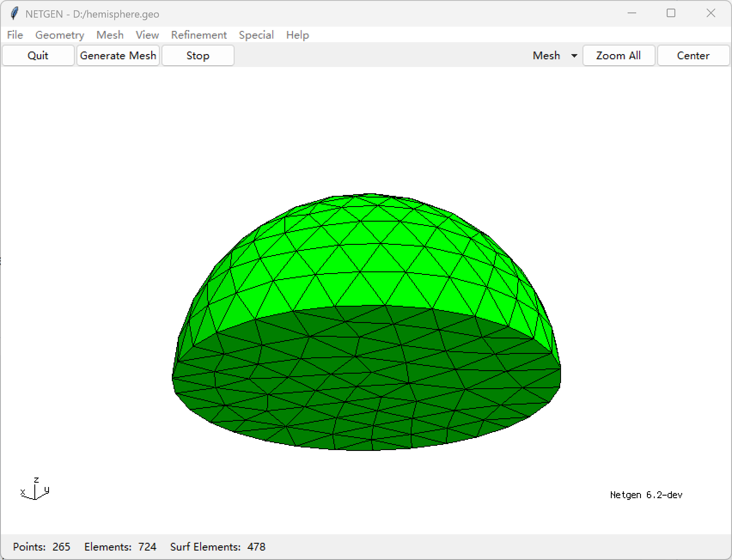This screenshot has width=732, height=560.
Task: Click the Generate Mesh button
Action: 118,56
